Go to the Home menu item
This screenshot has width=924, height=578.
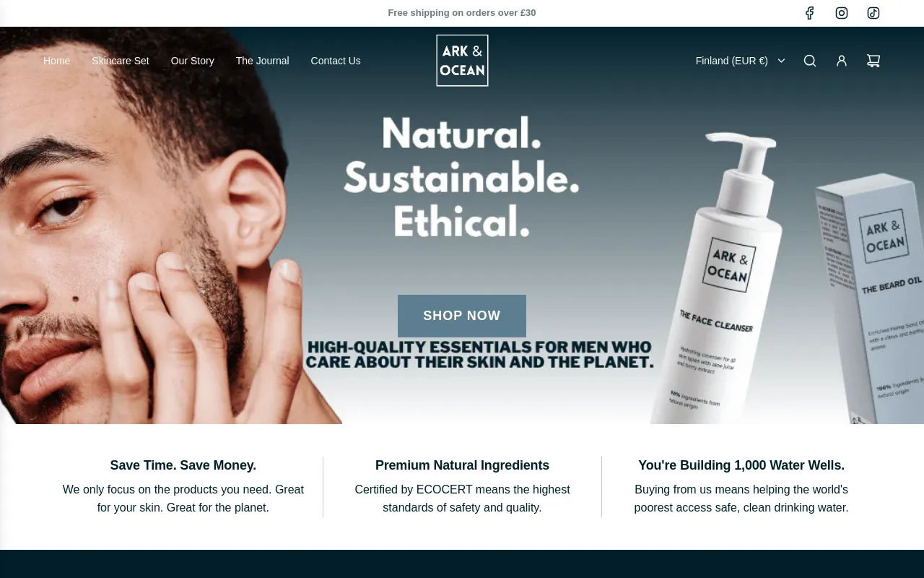(56, 61)
